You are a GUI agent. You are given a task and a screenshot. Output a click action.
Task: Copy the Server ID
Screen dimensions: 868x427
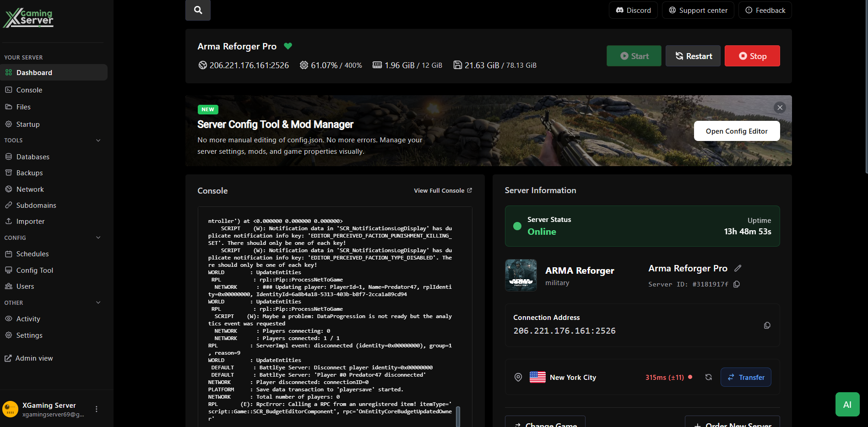(x=736, y=284)
